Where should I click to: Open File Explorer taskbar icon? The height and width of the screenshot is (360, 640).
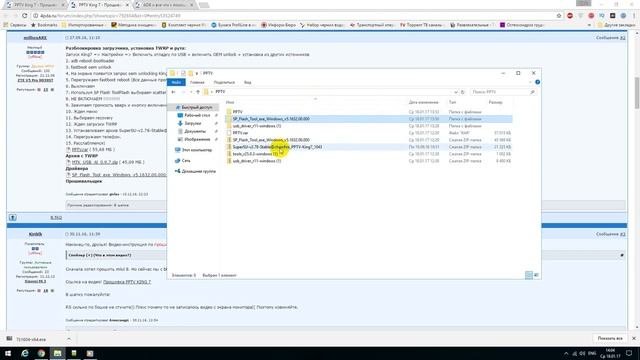tap(58, 353)
